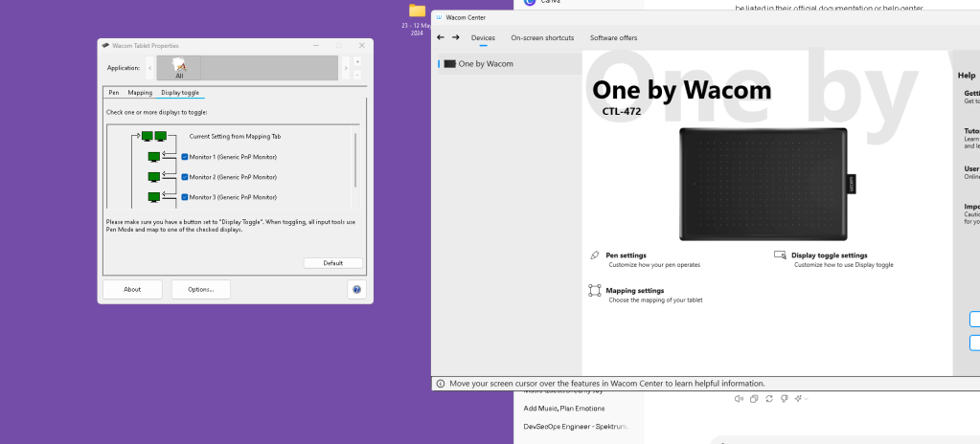
Task: Uncheck Monitor 3 (Generic PnP Monitor)
Action: pos(184,197)
